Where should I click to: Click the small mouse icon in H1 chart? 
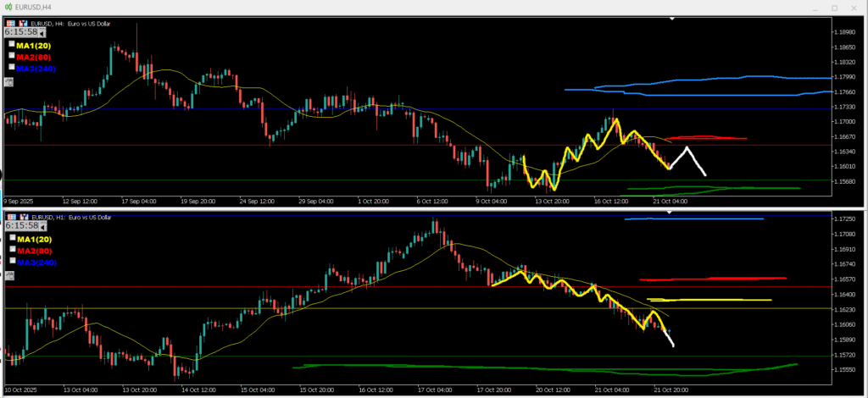(8, 277)
